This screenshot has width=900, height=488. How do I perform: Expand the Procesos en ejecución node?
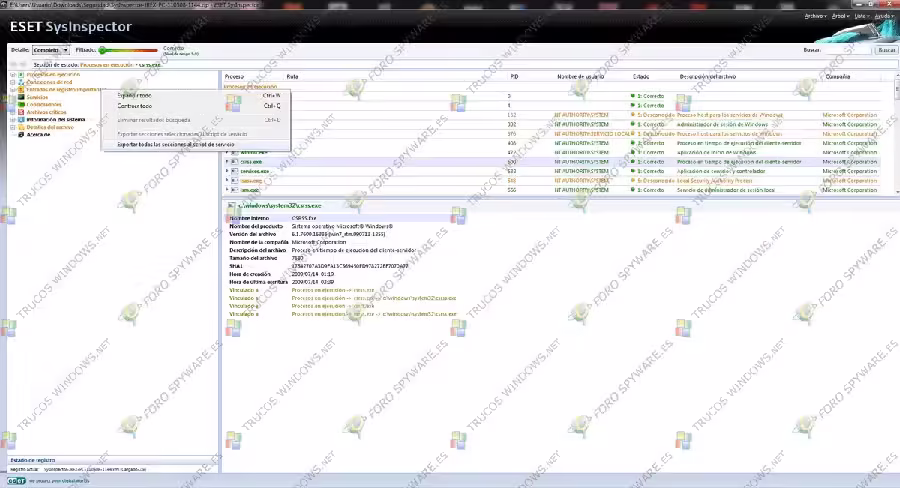(13, 75)
